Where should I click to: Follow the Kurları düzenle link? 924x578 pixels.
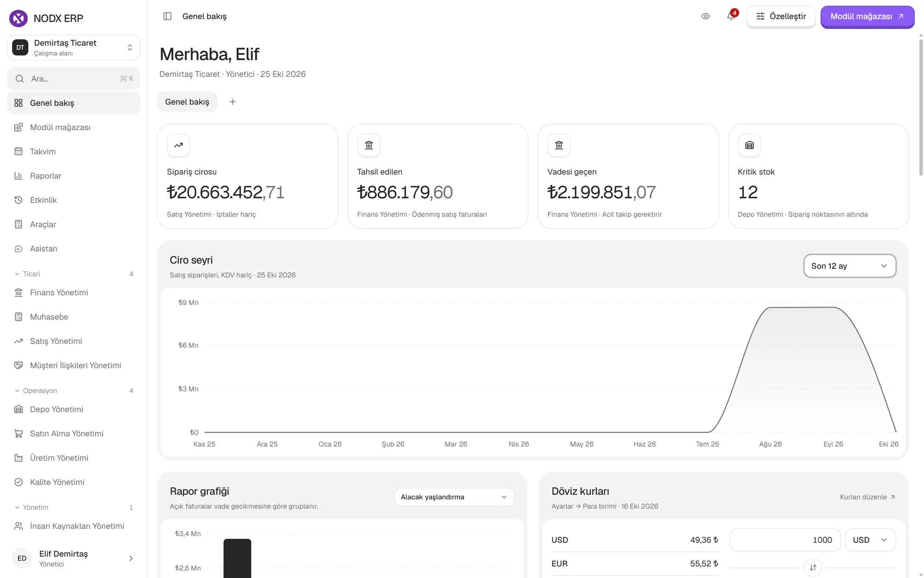pos(868,497)
